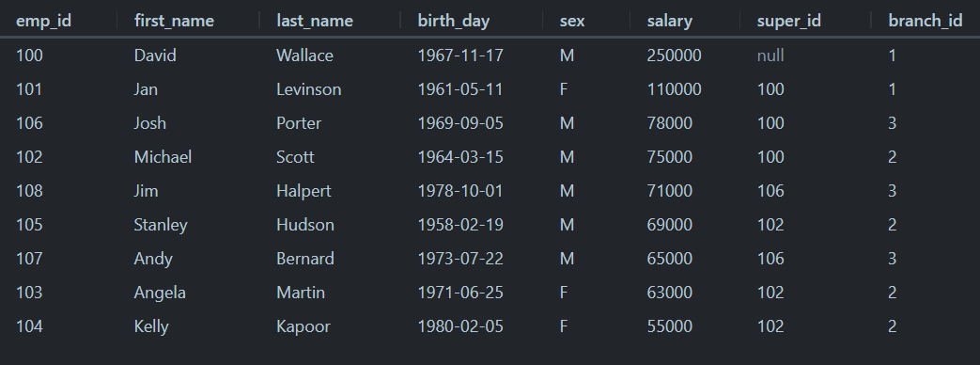The height and width of the screenshot is (365, 980).
Task: Sort by the first_name column header
Action: pyautogui.click(x=174, y=21)
